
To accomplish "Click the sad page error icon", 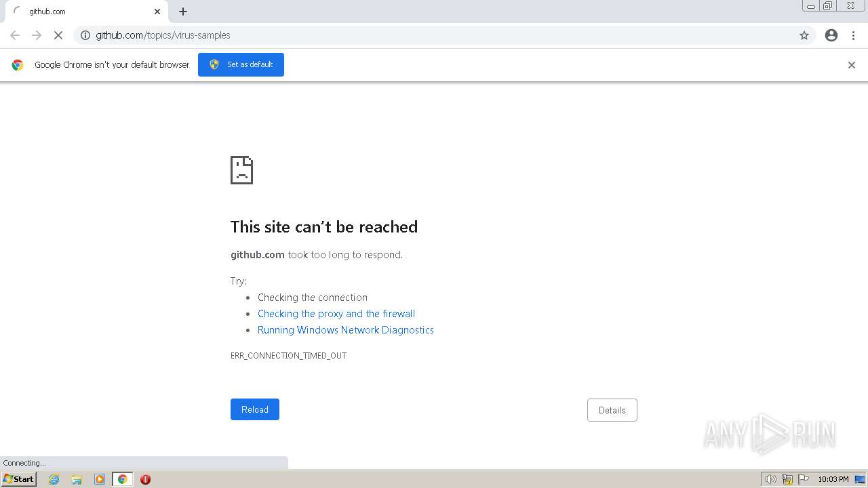I will point(241,170).
